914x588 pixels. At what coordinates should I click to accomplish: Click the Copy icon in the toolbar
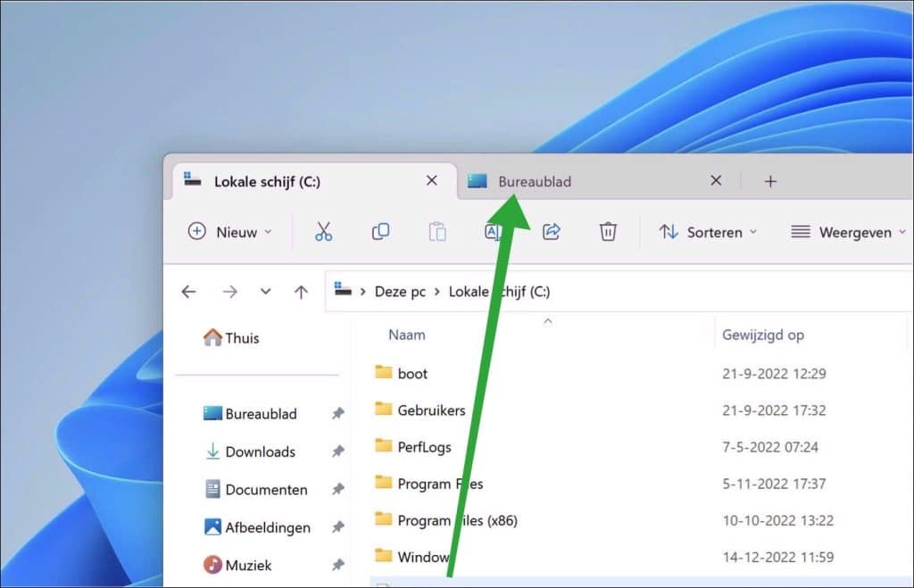tap(380, 231)
